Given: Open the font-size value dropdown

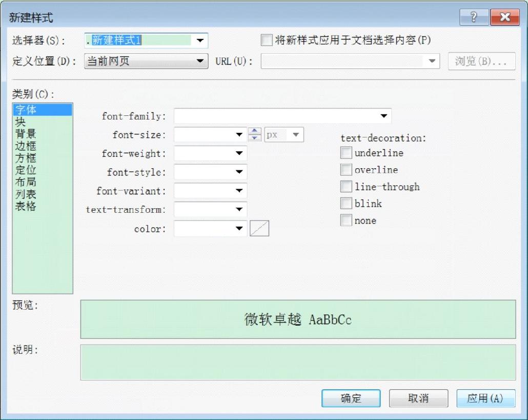Looking at the screenshot, I should [239, 135].
